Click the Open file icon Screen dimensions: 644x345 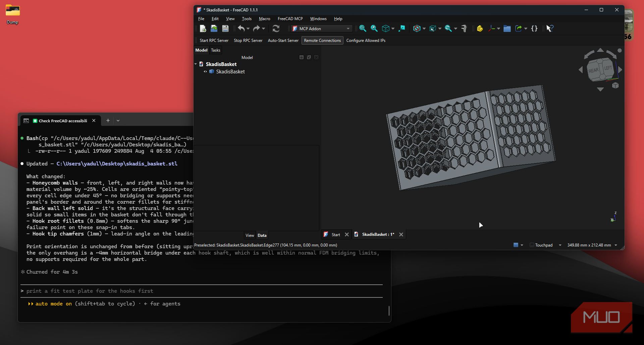[214, 29]
